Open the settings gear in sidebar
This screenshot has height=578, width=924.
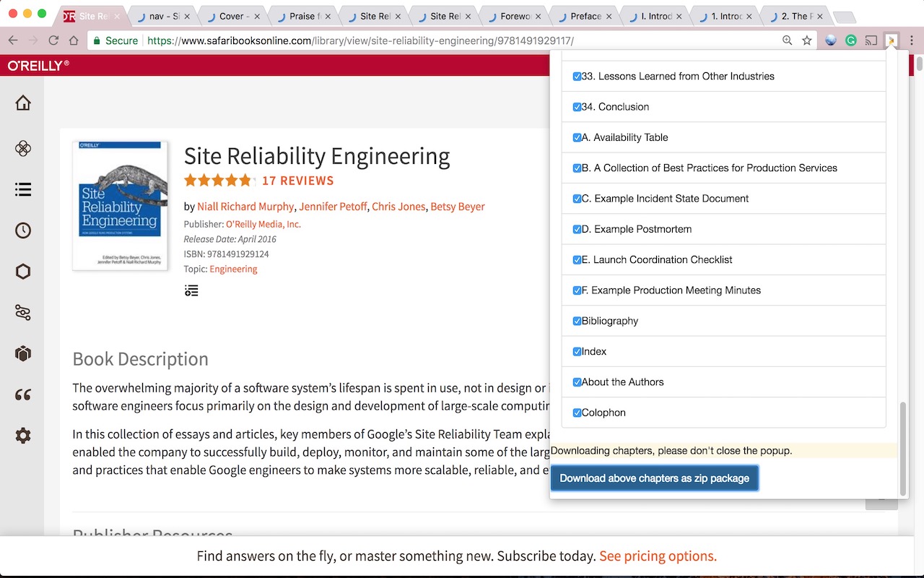pos(23,436)
